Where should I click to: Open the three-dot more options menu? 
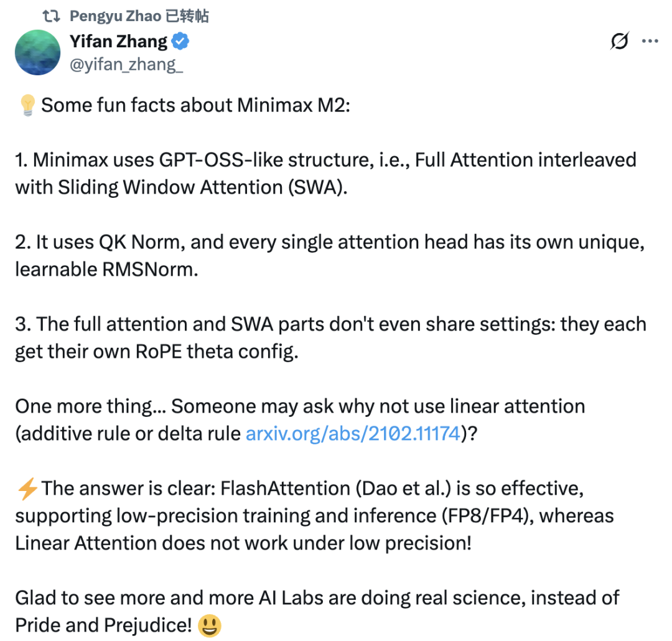[x=650, y=42]
